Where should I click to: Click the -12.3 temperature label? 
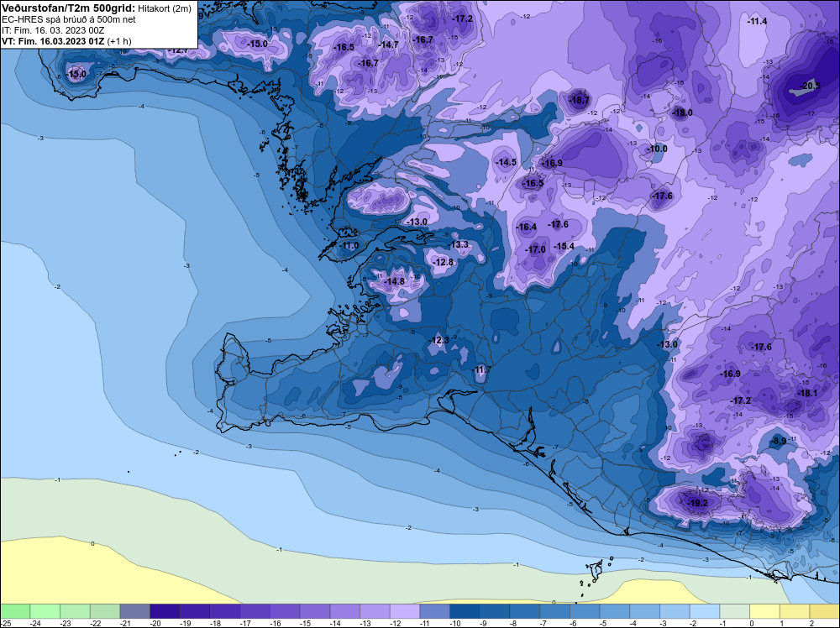(x=438, y=341)
